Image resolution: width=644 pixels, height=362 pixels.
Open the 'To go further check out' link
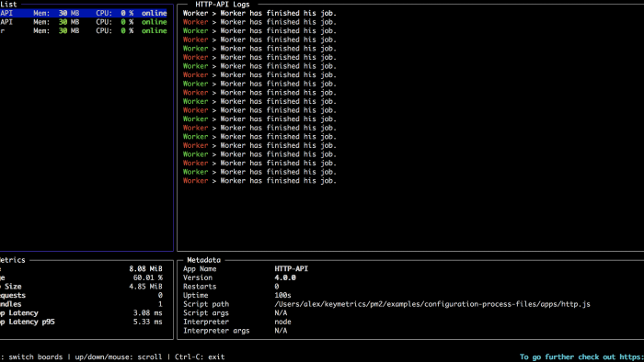581,356
